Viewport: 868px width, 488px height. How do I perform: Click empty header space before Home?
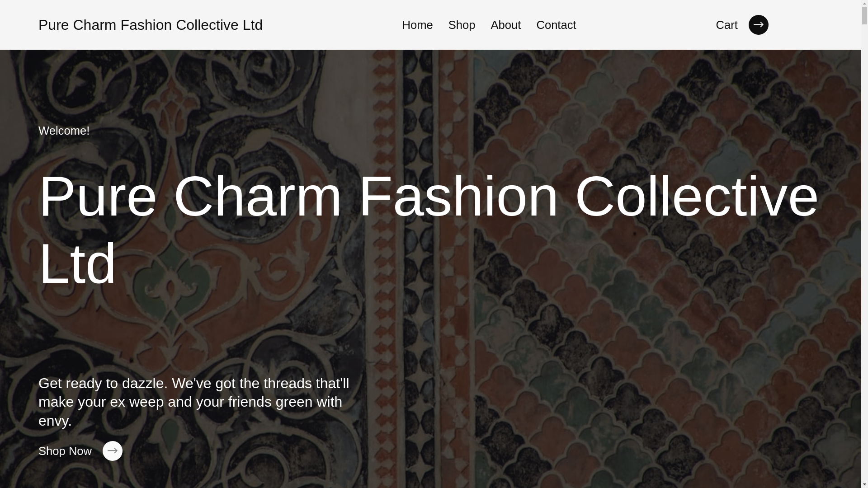click(x=332, y=25)
